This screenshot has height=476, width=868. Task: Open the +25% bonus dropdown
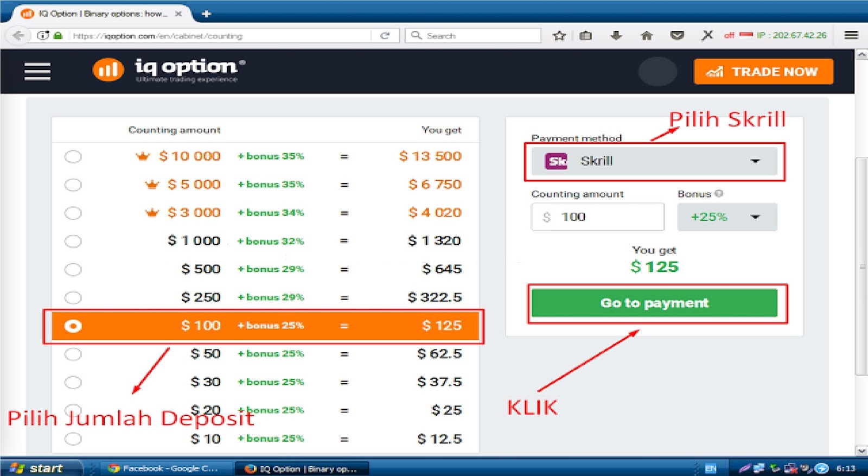tap(727, 217)
